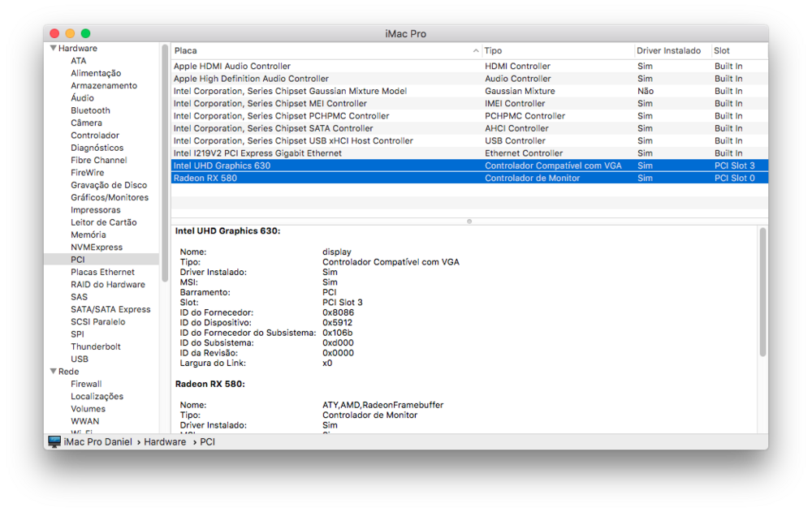This screenshot has height=512, width=812.
Task: Select Apple HDMI Audio Controller row
Action: point(231,67)
